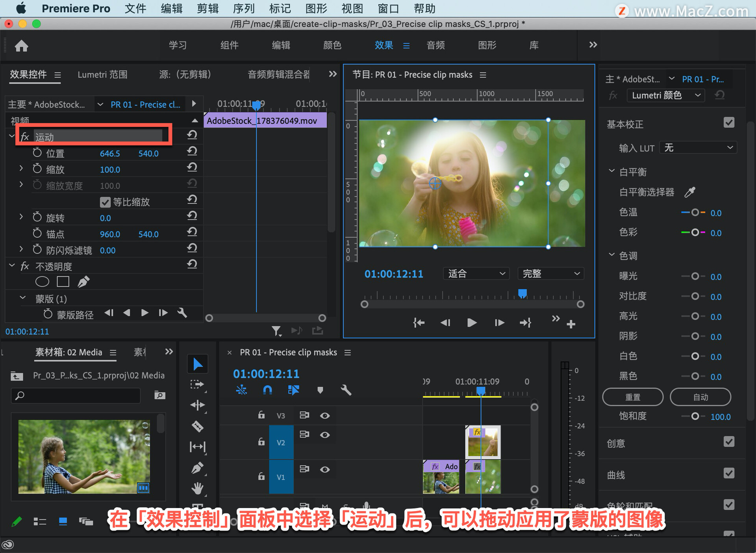
Task: Create ellipse mask under Opacity
Action: point(42,281)
